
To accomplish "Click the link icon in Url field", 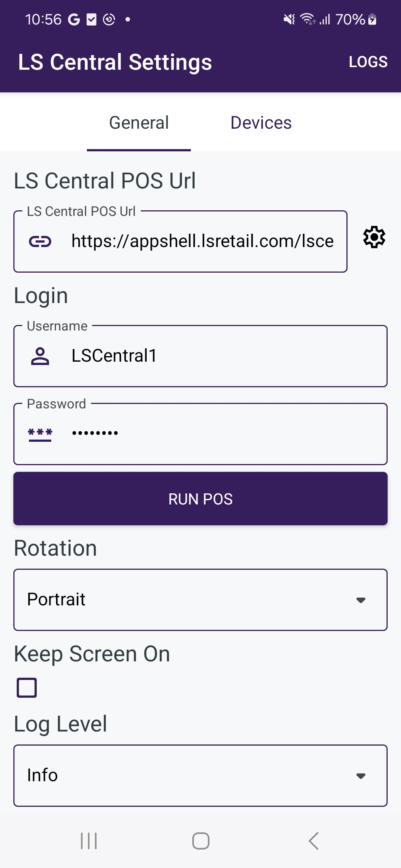I will 40,242.
